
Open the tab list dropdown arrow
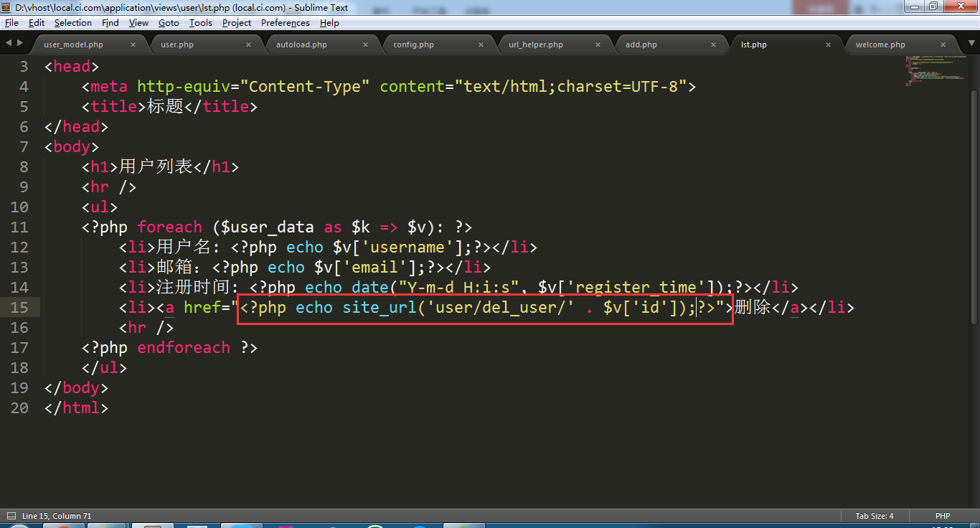point(969,44)
